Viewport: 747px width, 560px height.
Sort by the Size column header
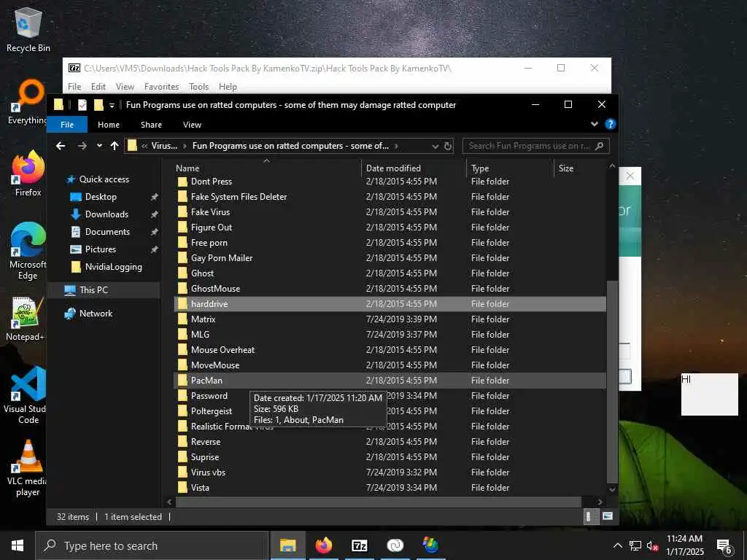coord(579,168)
